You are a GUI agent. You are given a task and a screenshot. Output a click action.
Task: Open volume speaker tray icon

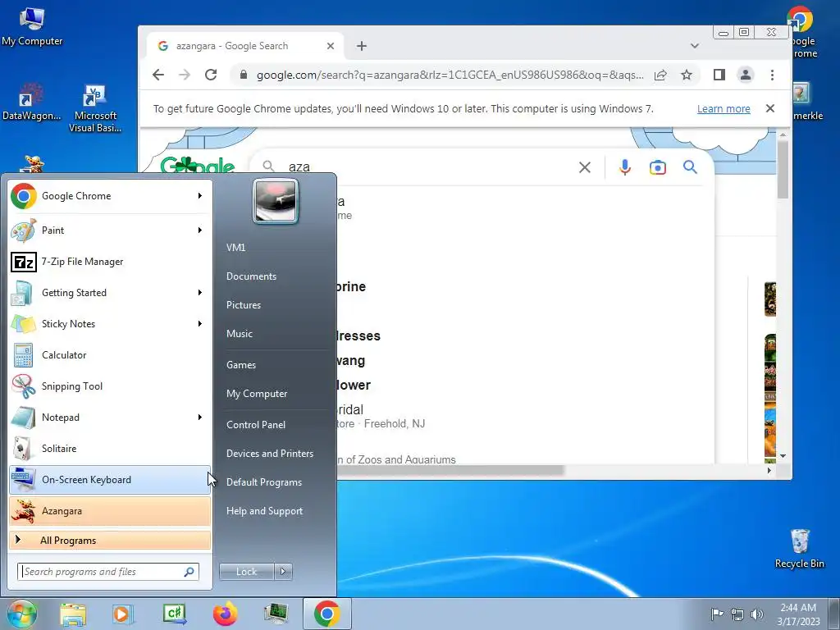[x=757, y=614]
